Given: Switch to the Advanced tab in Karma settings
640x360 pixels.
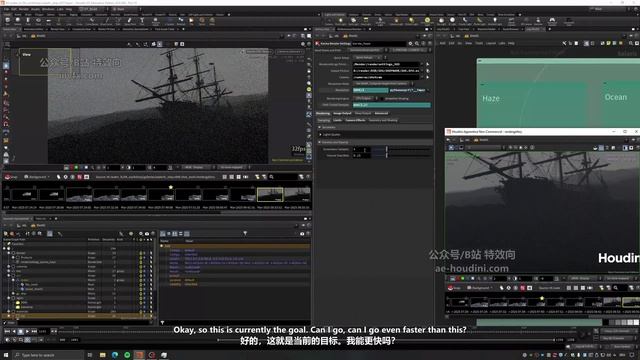Looking at the screenshot, I should (381, 113).
